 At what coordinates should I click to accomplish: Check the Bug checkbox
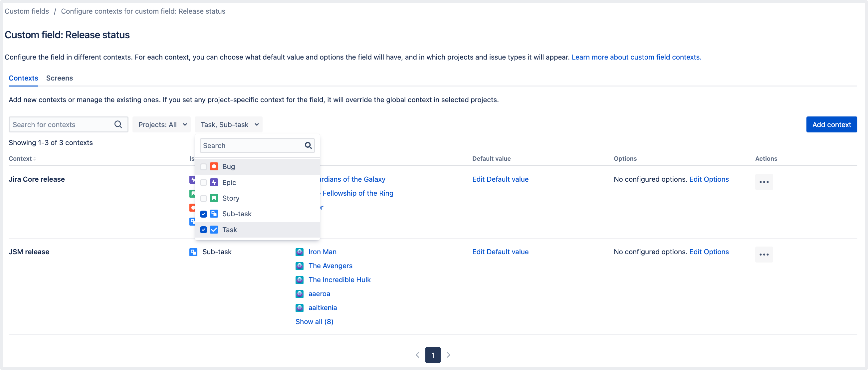pyautogui.click(x=204, y=167)
